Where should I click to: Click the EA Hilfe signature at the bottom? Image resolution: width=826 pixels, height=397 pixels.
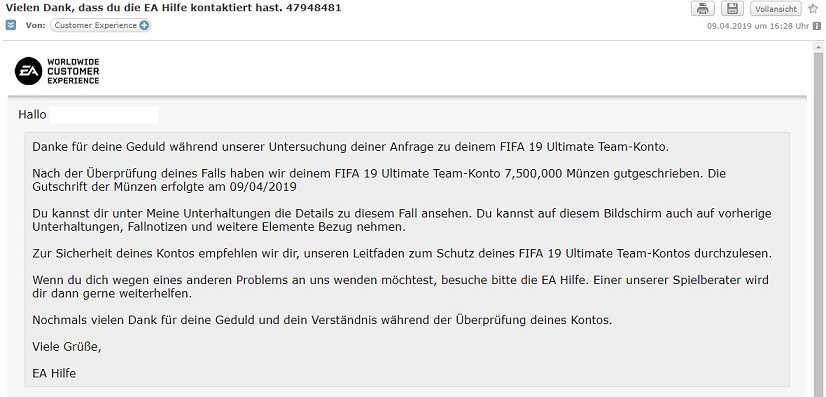coord(54,374)
